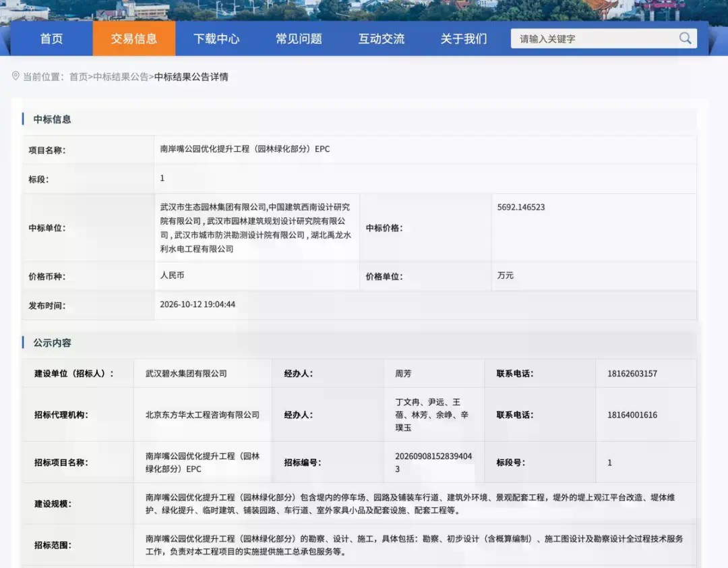Click the search magnifier icon

point(685,38)
